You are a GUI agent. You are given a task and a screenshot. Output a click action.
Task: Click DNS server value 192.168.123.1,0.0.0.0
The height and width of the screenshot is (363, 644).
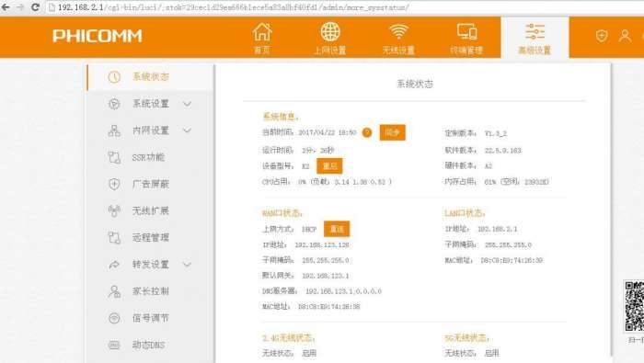click(x=343, y=291)
